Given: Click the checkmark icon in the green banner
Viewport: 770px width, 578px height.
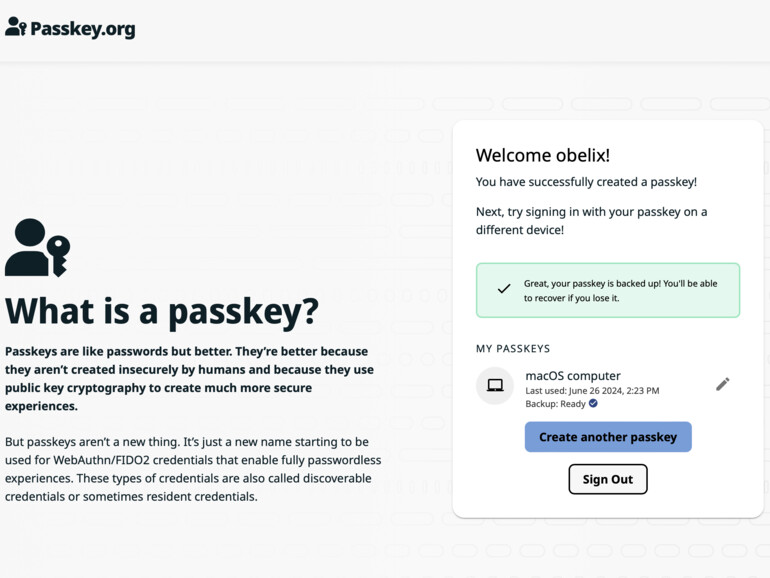Looking at the screenshot, I should pyautogui.click(x=504, y=289).
